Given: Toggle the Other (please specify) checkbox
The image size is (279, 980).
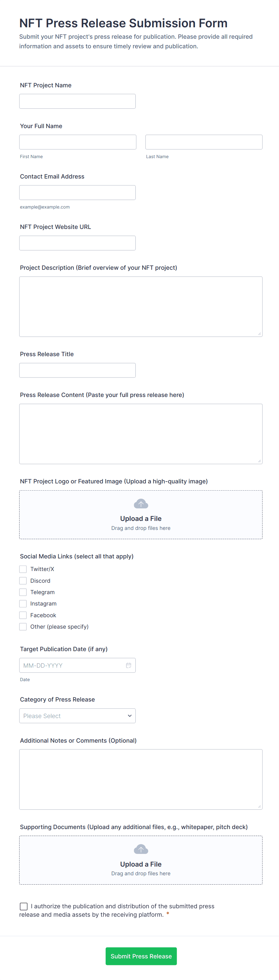Looking at the screenshot, I should pos(23,627).
